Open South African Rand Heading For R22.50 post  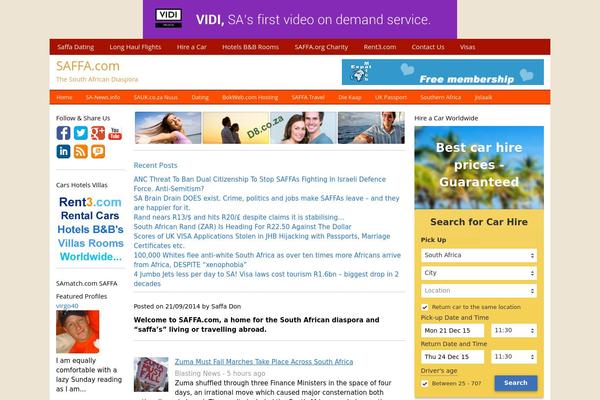(242, 227)
